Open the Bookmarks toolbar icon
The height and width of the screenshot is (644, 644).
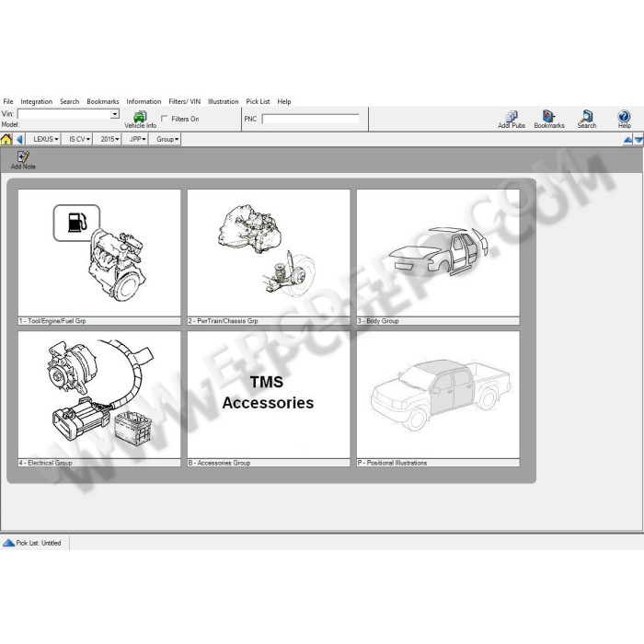pos(548,116)
